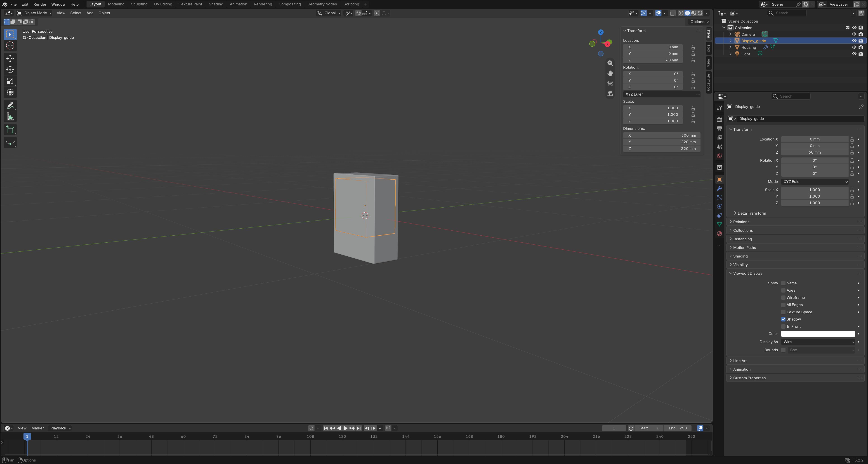Click the outliner Search field
This screenshot has width=868, height=464.
click(787, 13)
